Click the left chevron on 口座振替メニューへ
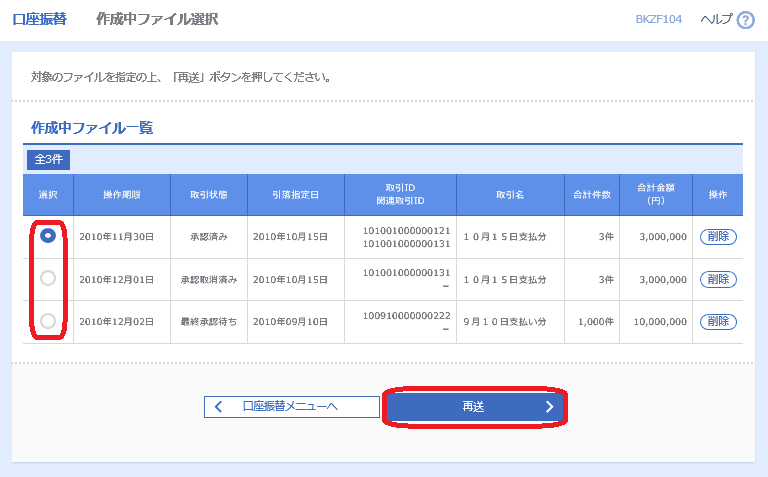 point(218,407)
